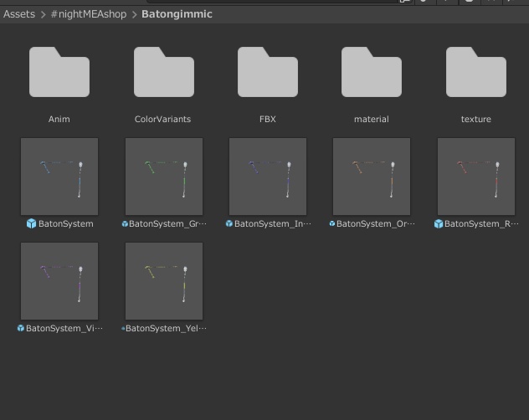This screenshot has height=420, width=529.
Task: Click the BatonSystem_Yel… file name
Action: 166,328
